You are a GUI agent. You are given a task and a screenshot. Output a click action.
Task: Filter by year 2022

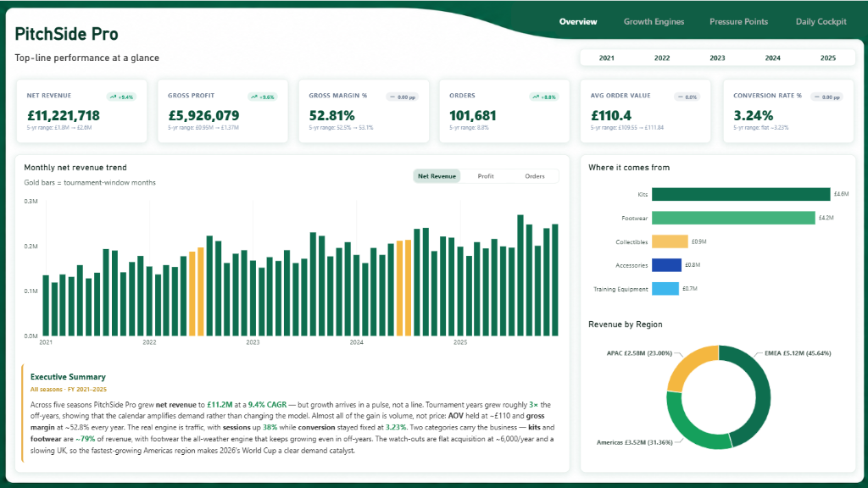point(662,58)
